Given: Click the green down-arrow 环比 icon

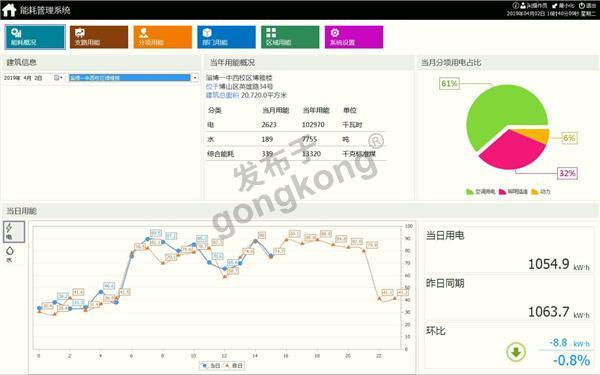Looking at the screenshot, I should pyautogui.click(x=516, y=352).
